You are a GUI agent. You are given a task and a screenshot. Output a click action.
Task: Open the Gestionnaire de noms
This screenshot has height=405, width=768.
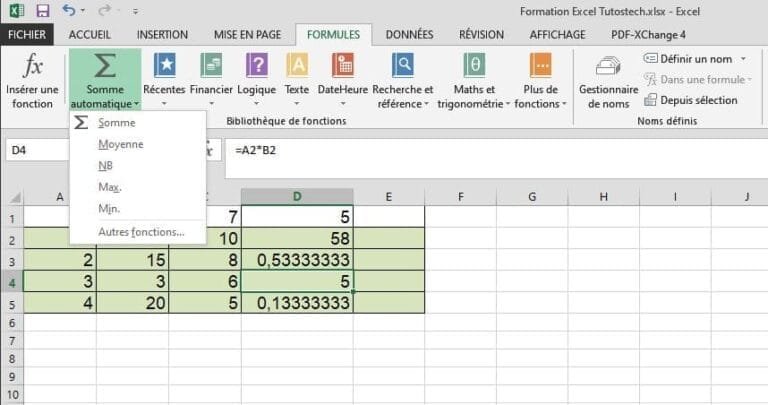click(608, 82)
